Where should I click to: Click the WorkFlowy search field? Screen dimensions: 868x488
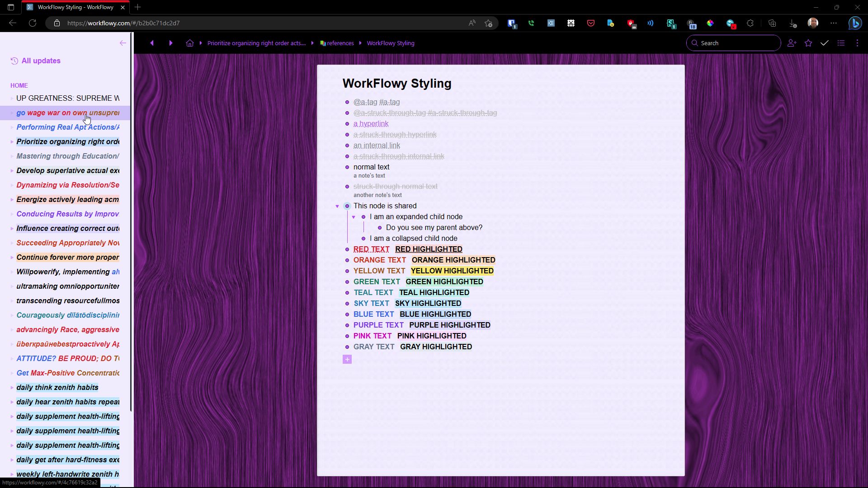[733, 43]
